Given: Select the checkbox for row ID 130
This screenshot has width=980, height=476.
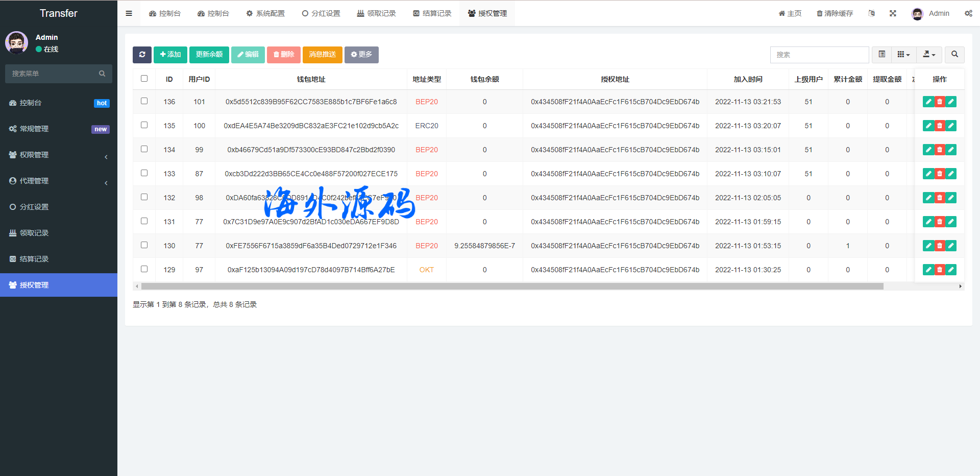Looking at the screenshot, I should pos(144,245).
